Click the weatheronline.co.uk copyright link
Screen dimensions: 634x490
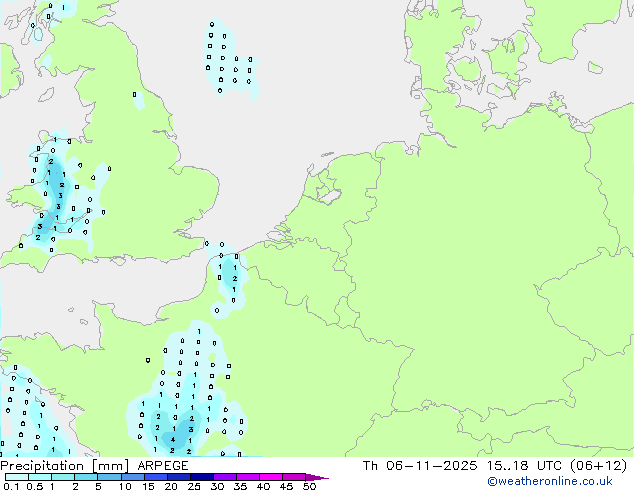click(x=549, y=481)
